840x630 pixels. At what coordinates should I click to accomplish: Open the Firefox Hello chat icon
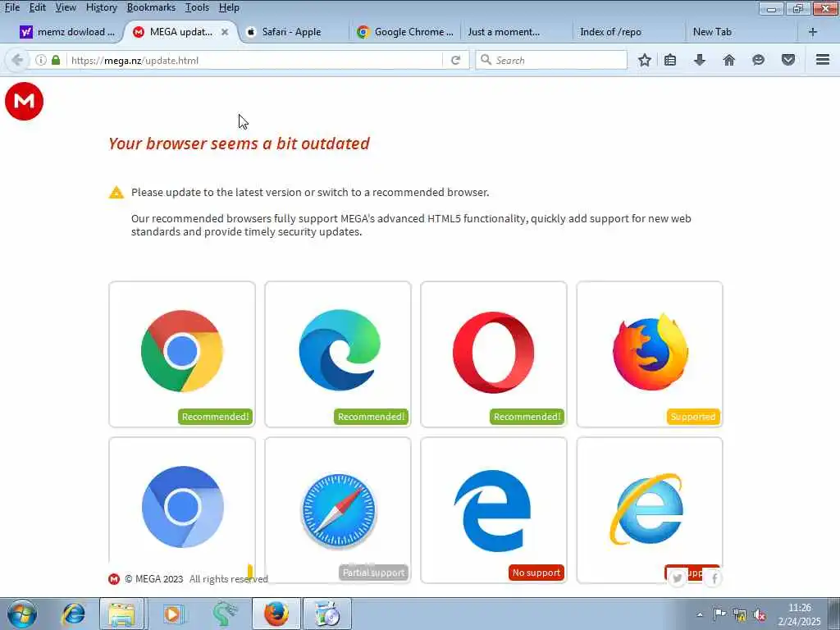(x=758, y=60)
